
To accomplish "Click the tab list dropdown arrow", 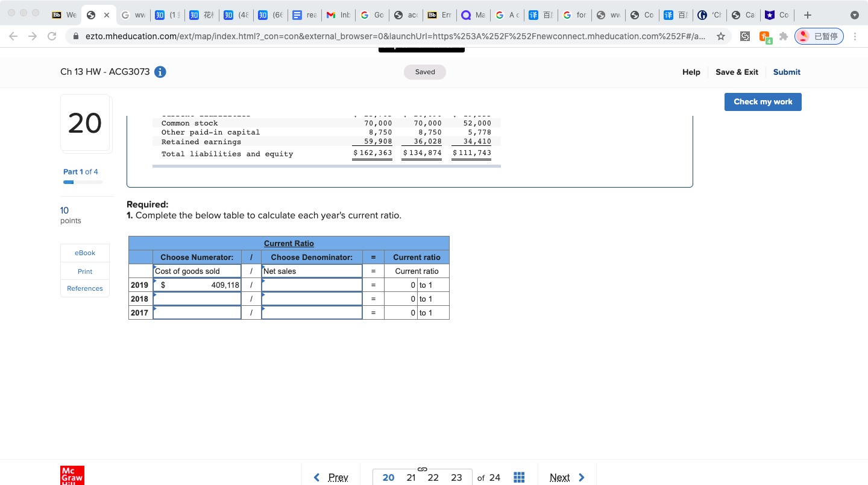I will coord(854,15).
